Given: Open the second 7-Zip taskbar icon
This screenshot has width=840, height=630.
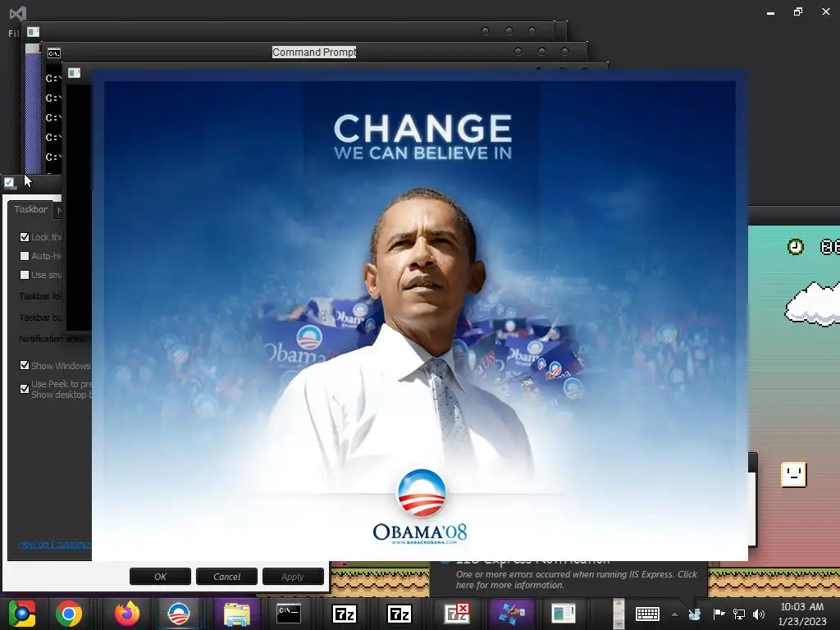Looking at the screenshot, I should coord(400,614).
